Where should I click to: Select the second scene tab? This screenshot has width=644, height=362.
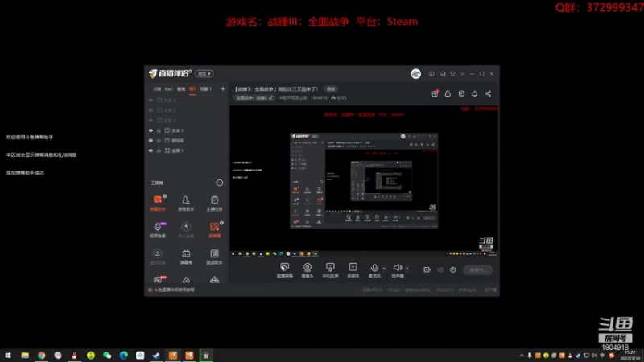pyautogui.click(x=169, y=89)
